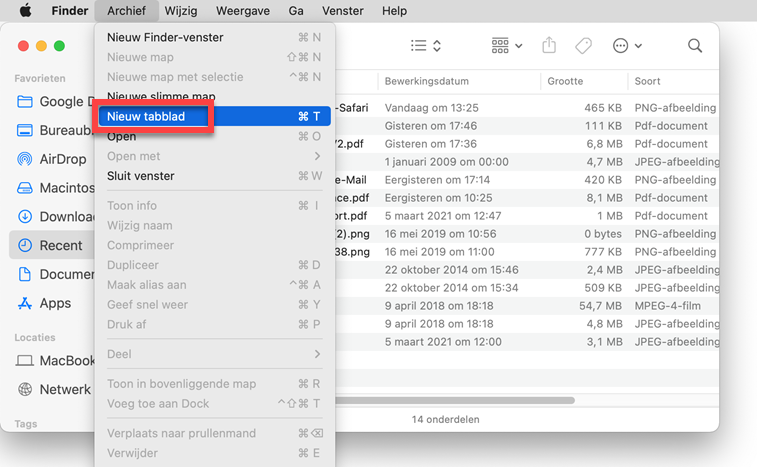Choose Sluit venster

click(x=214, y=176)
